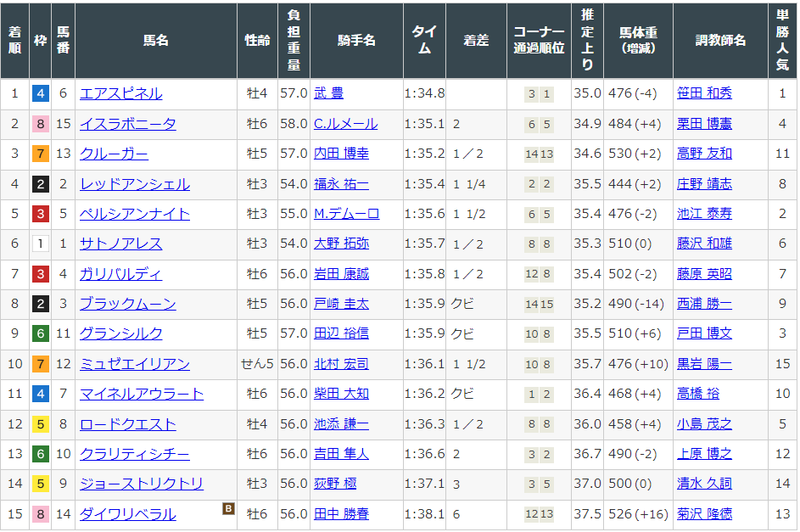
Task: Open horse link ロードクエスト
Action: [127, 424]
